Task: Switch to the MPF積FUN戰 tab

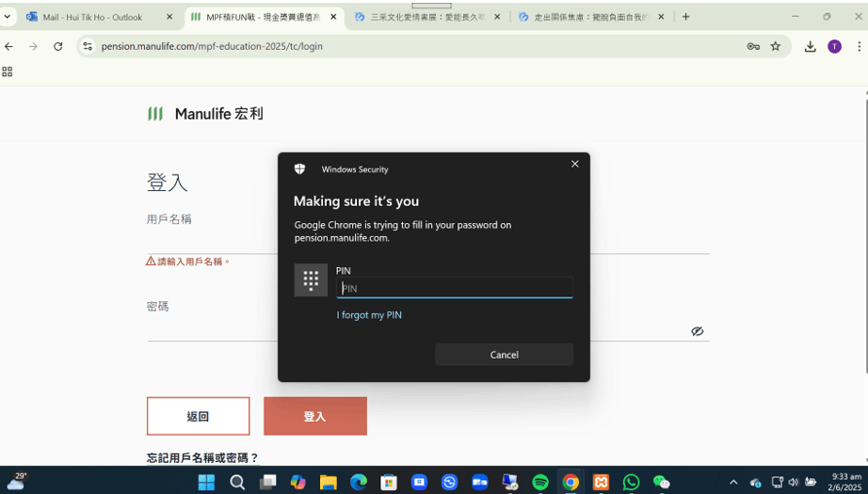Action: (x=265, y=17)
